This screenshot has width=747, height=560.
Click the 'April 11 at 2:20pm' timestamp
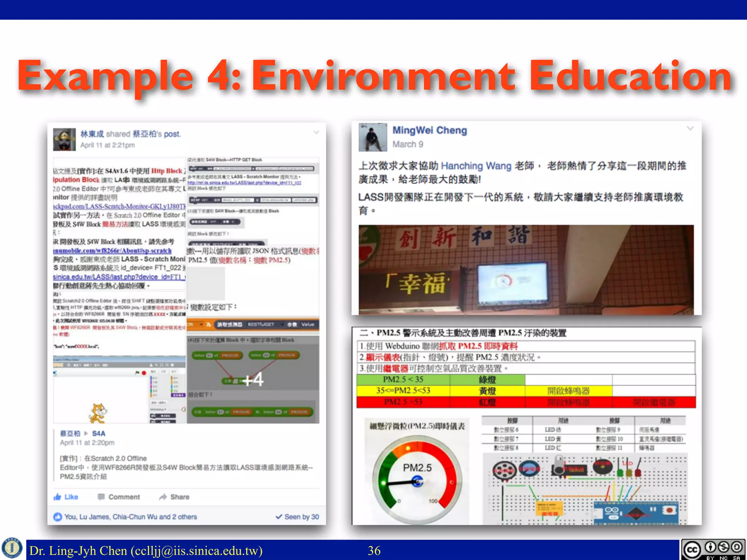[x=87, y=443]
